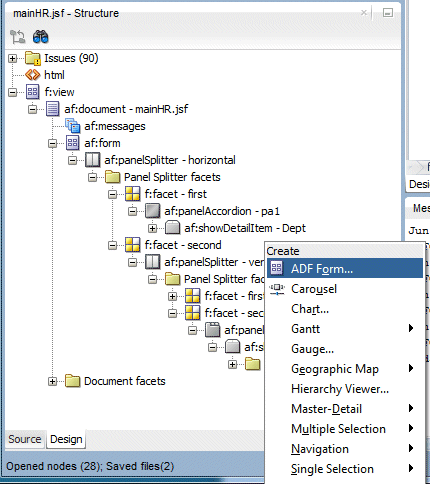Collapse the f:view node
Image resolution: width=430 pixels, height=484 pixels.
click(x=12, y=92)
